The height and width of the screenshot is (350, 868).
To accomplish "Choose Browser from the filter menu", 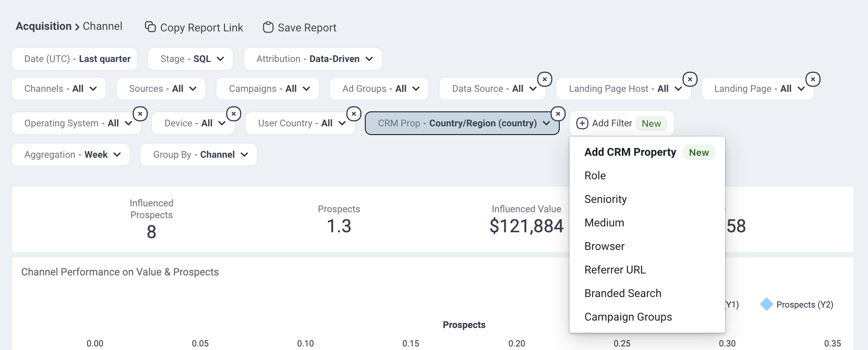I will pos(647,246).
